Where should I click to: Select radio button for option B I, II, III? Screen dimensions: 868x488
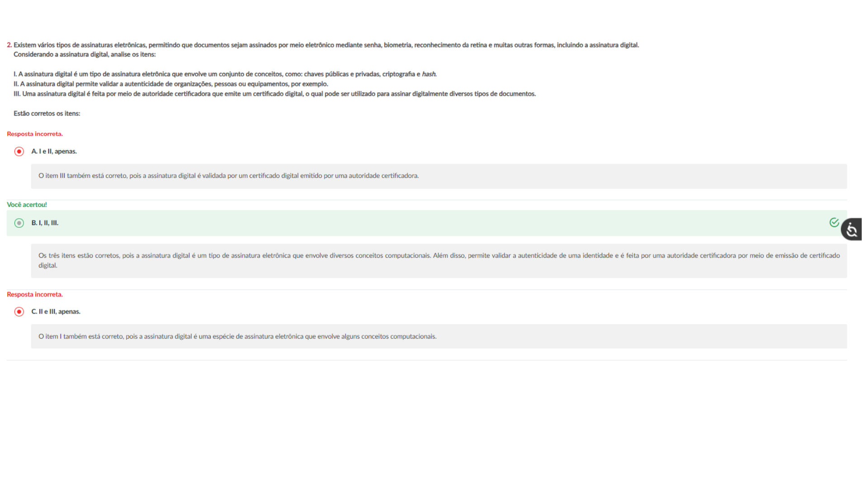pyautogui.click(x=19, y=223)
